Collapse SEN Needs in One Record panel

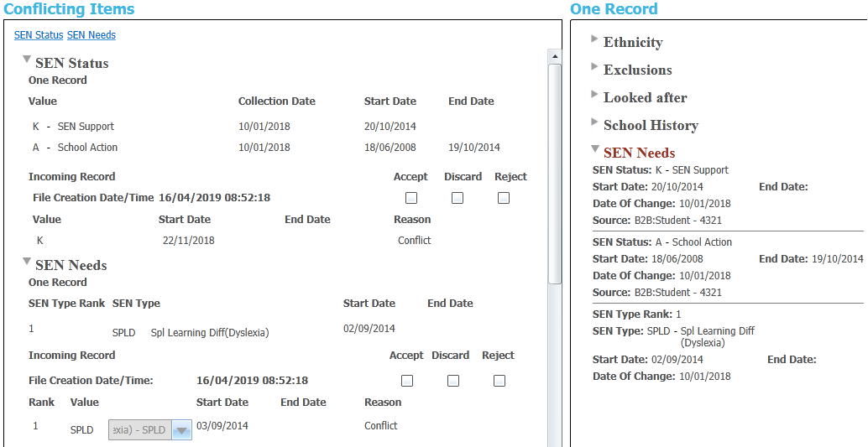click(x=594, y=149)
